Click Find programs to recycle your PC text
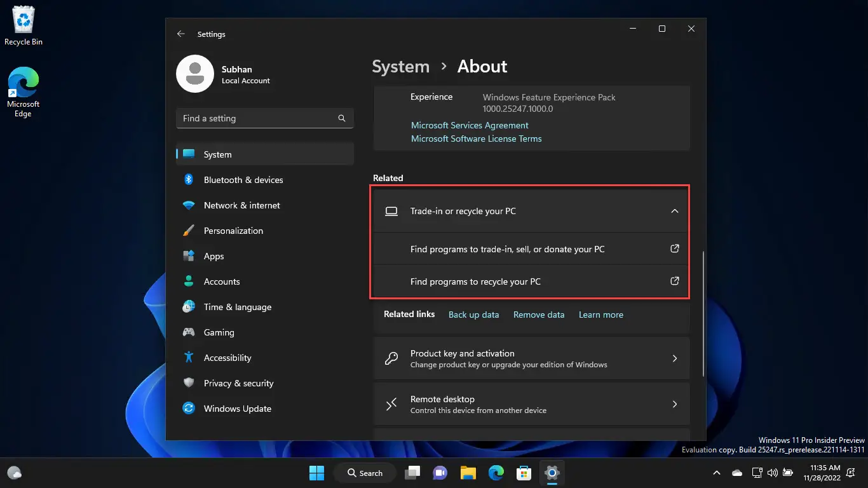 (x=475, y=281)
